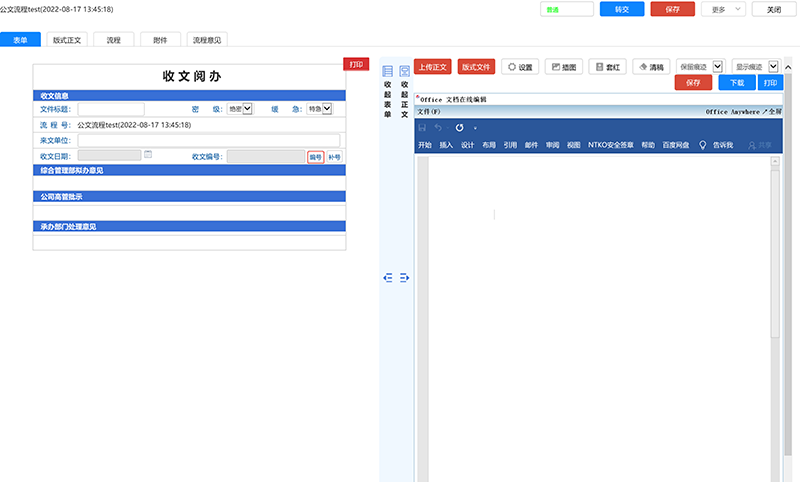Click the 关闭 button at top
The image size is (800, 482).
click(x=774, y=9)
